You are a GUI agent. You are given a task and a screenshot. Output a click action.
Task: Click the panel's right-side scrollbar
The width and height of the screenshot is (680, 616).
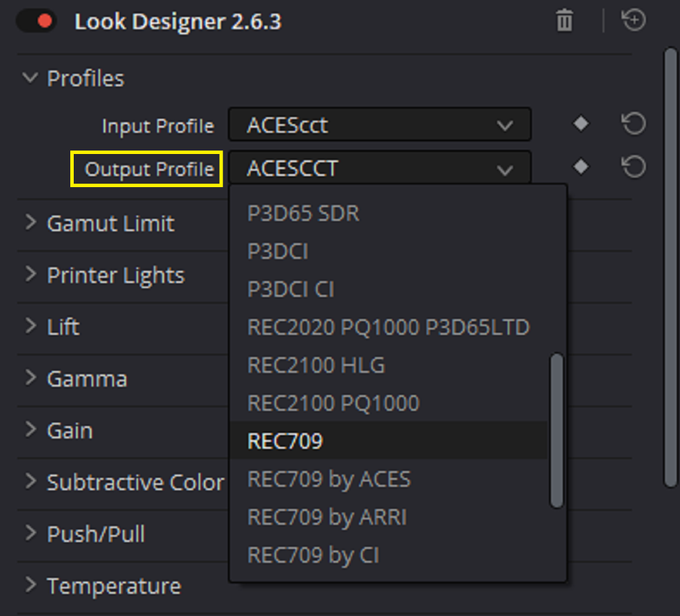[671, 267]
